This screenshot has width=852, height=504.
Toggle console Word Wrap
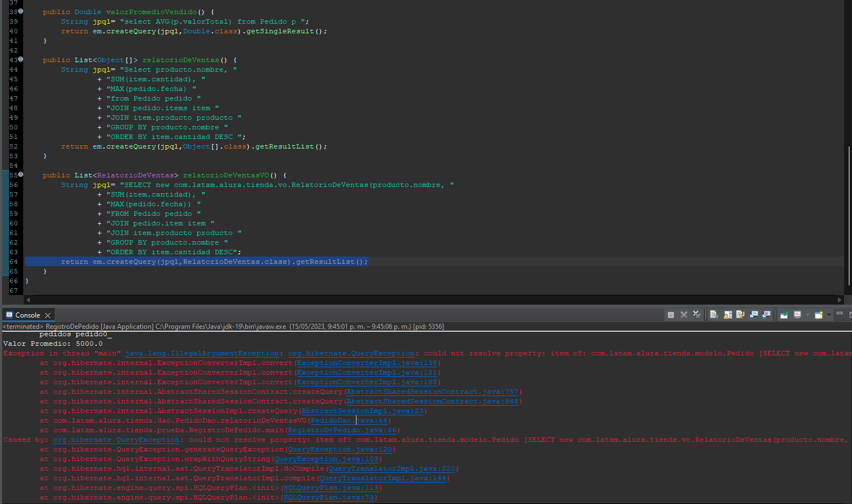740,315
